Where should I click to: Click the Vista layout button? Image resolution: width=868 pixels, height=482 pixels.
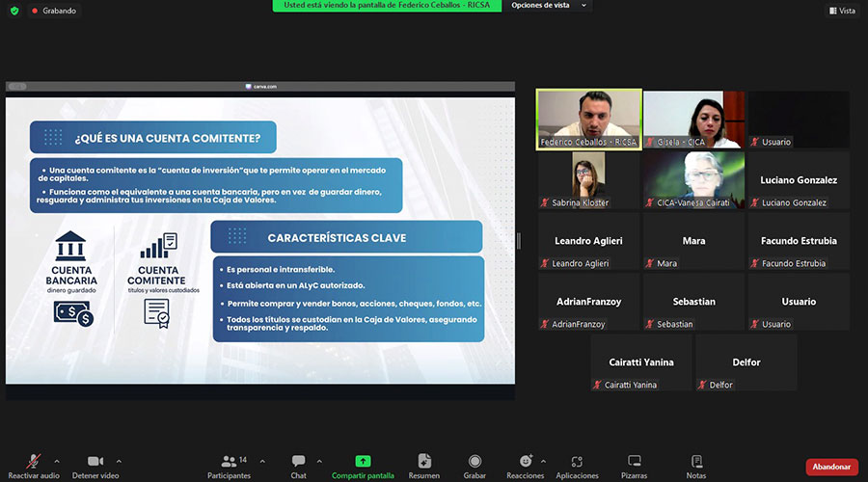pos(842,11)
